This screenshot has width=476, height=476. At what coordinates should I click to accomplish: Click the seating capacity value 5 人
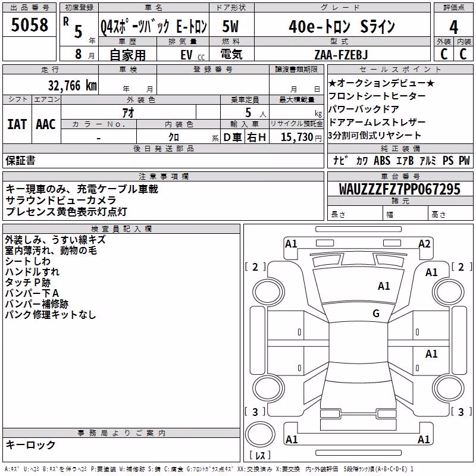pos(255,113)
